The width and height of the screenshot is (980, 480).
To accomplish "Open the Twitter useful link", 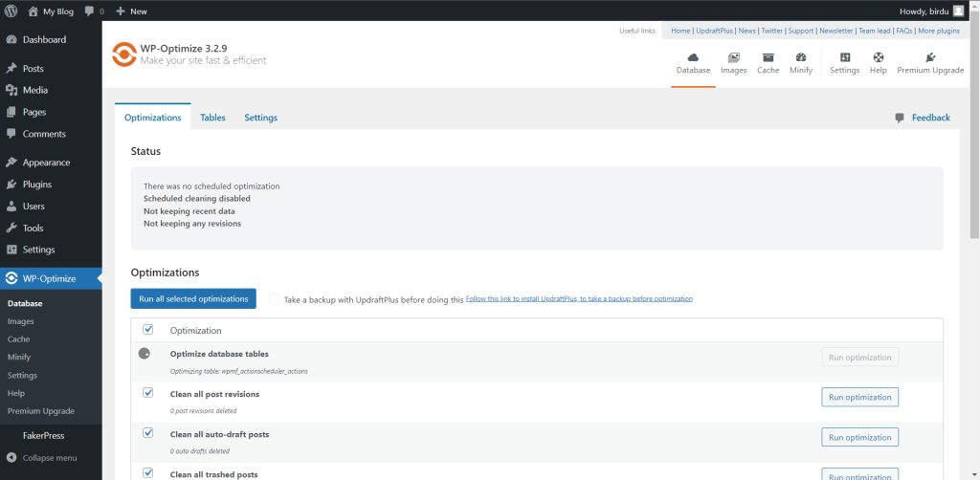I will 772,31.
